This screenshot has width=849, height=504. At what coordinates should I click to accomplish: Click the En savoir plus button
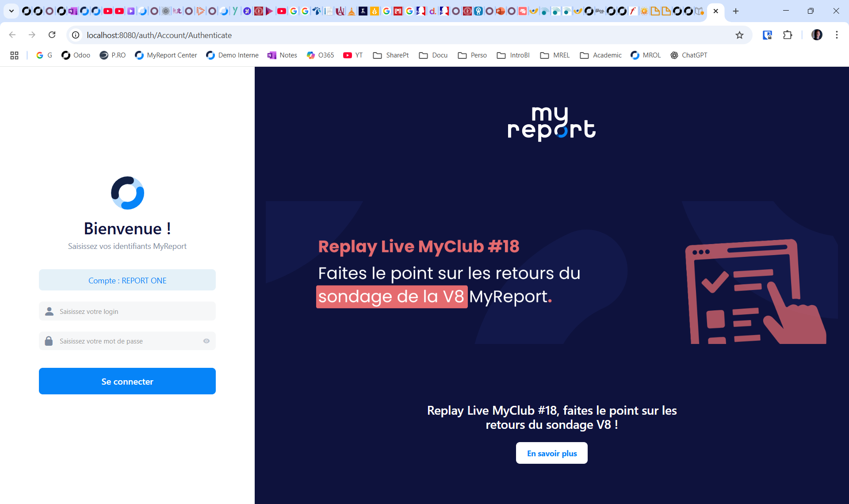pos(551,453)
